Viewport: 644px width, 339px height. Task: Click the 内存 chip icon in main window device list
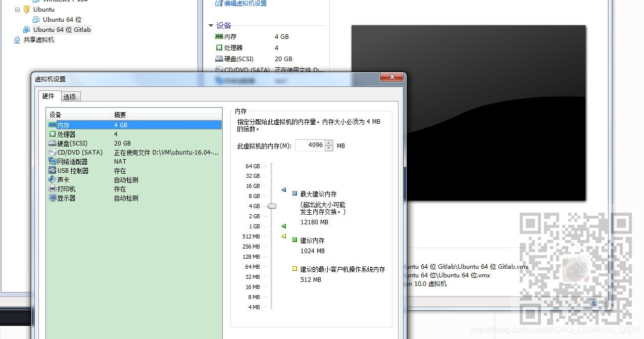tap(219, 36)
